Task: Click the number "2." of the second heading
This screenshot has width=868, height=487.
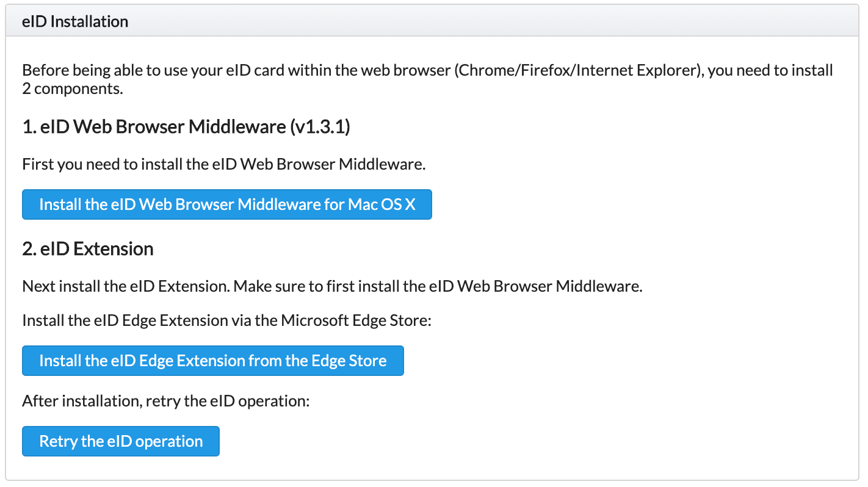Action: tap(29, 249)
